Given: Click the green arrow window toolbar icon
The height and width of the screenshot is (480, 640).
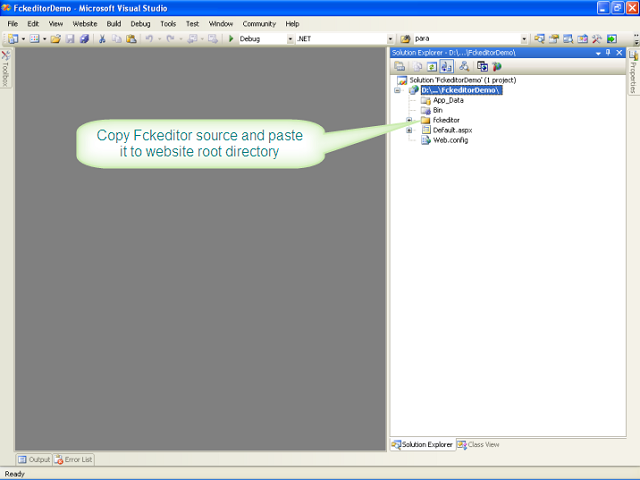Looking at the screenshot, I should click(611, 39).
